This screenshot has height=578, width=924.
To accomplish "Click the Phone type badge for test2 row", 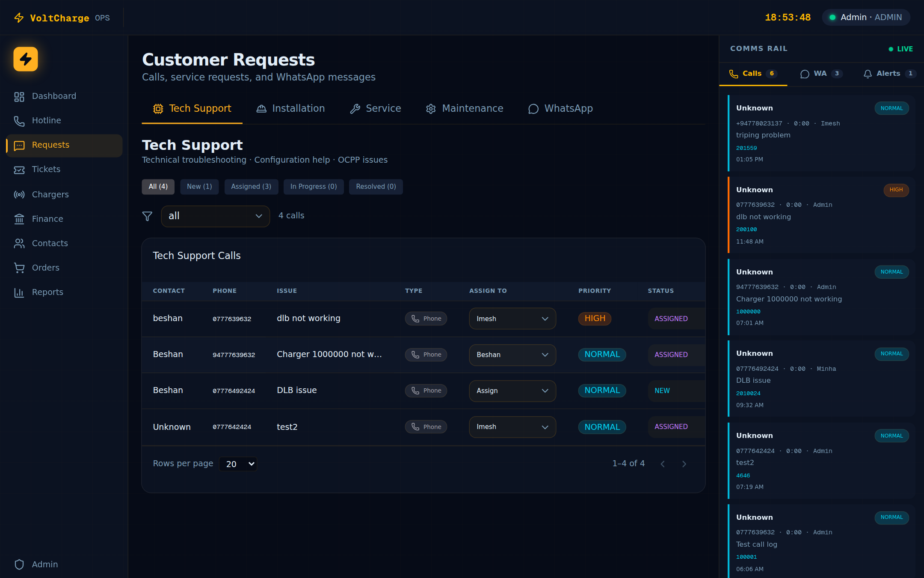I will [x=426, y=426].
